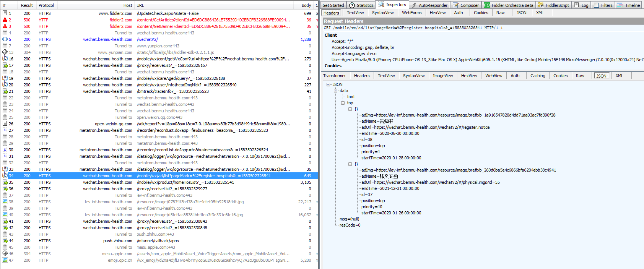The height and width of the screenshot is (269, 644).
Task: Click the Inspectors magnifier icon
Action: click(x=381, y=4)
